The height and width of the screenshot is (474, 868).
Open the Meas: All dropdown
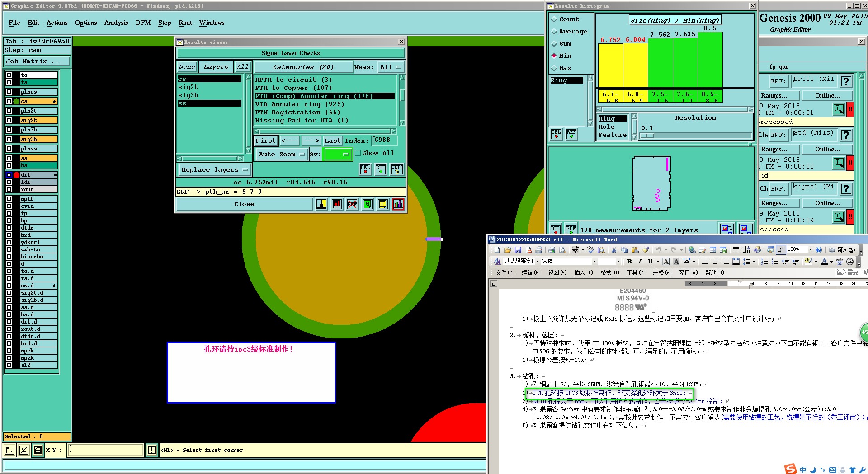coord(391,67)
